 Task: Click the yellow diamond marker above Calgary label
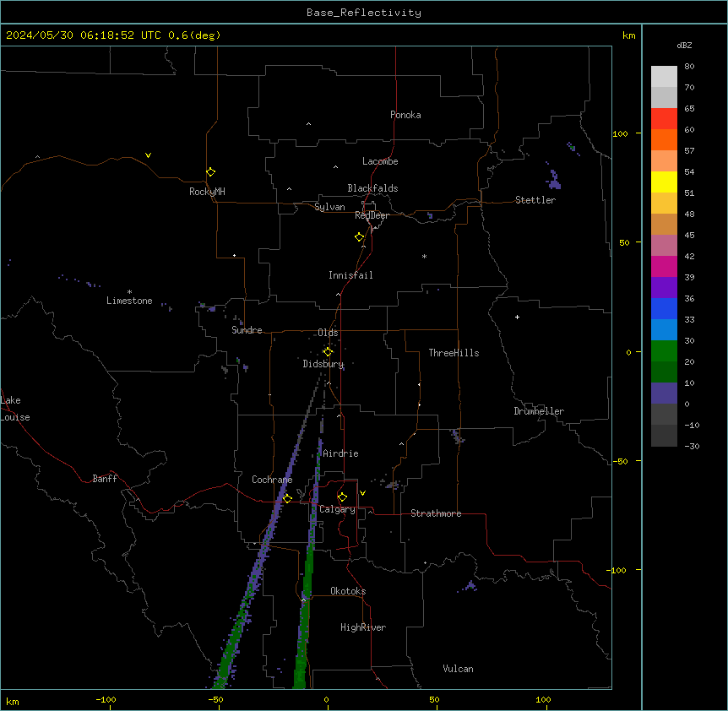[342, 497]
